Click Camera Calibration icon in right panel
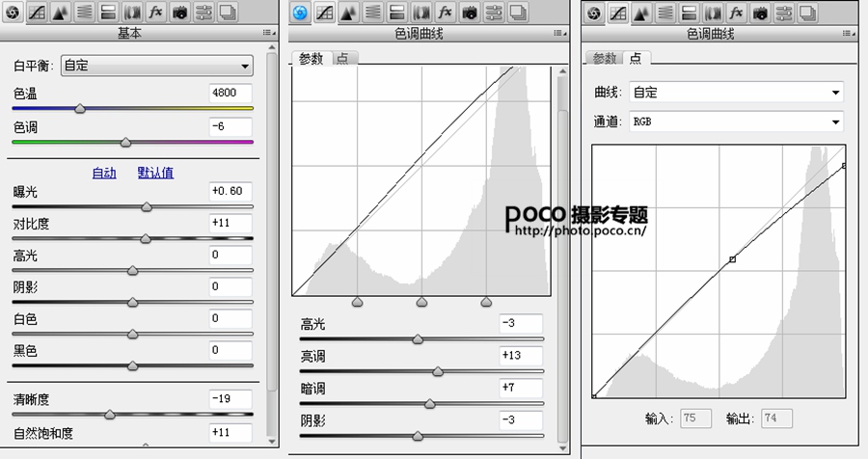Image resolution: width=868 pixels, height=459 pixels. click(x=760, y=13)
